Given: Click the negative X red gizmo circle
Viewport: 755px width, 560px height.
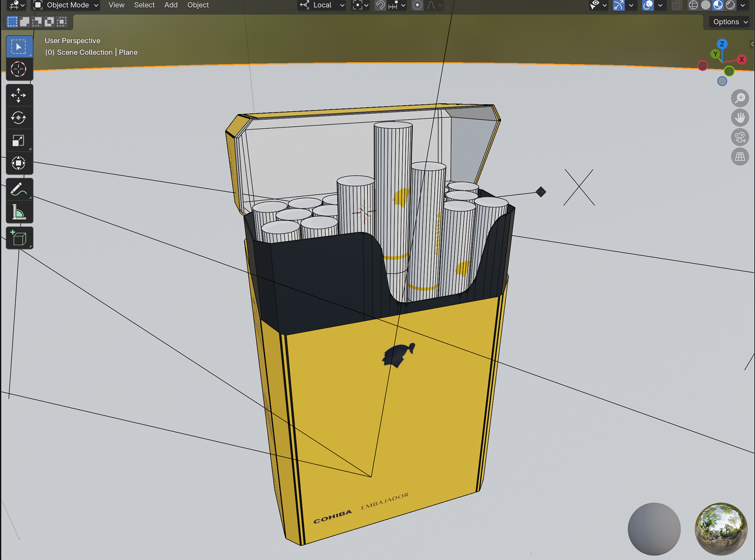Looking at the screenshot, I should pos(703,66).
